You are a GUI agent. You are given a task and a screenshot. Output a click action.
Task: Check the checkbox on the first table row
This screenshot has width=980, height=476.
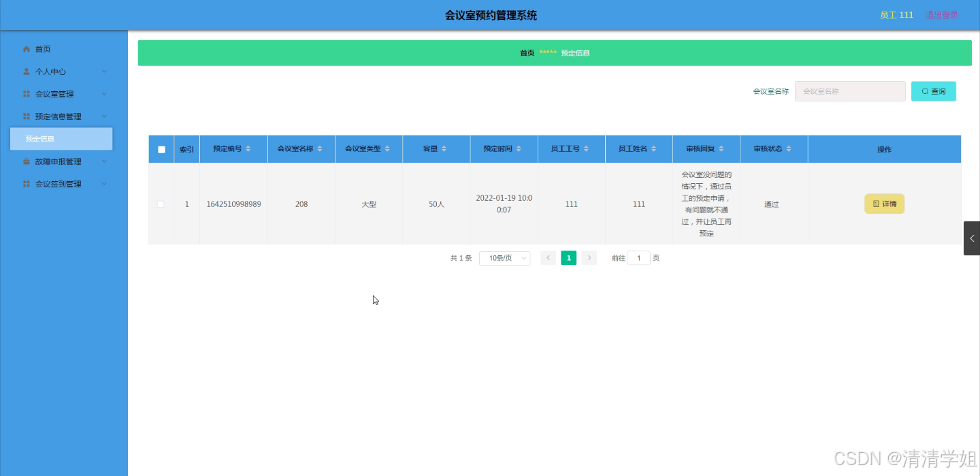coord(161,204)
